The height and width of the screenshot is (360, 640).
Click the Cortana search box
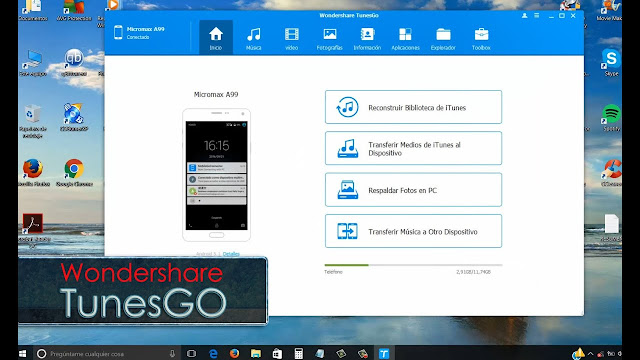106,353
